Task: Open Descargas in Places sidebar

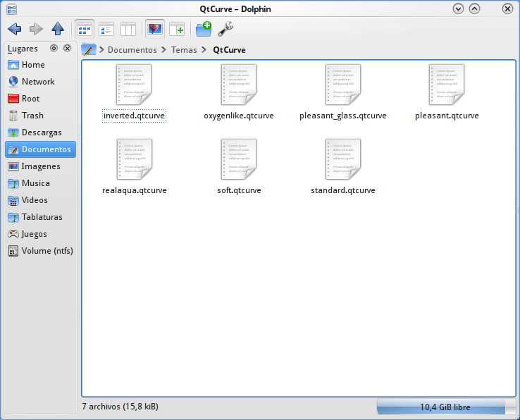Action: 40,132
